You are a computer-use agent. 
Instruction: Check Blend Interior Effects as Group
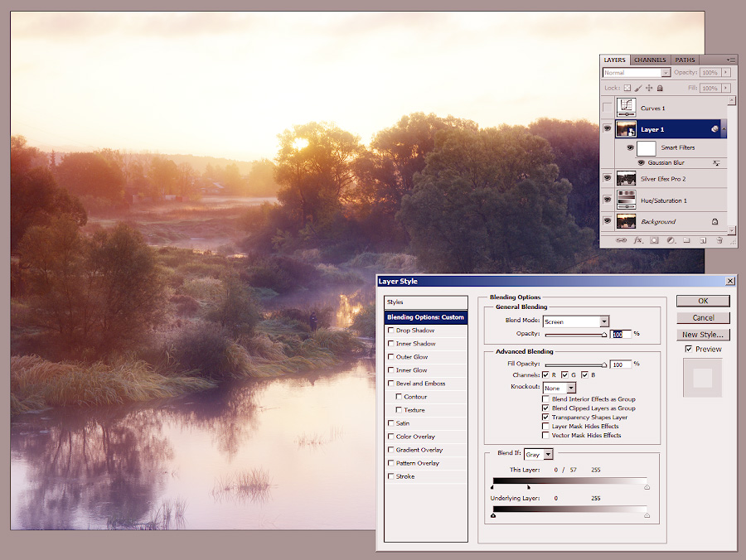pyautogui.click(x=545, y=398)
